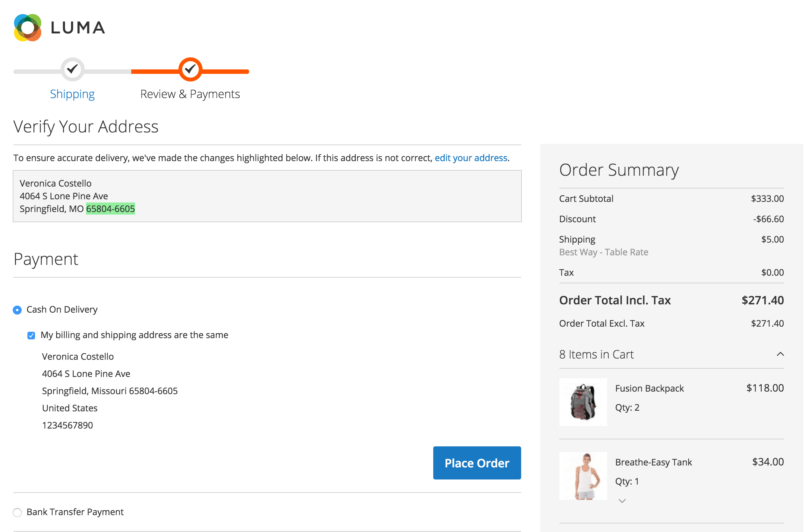Screen dimensions: 812x532
Task: Uncheck billing and shipping address same checkbox
Action: click(x=31, y=336)
